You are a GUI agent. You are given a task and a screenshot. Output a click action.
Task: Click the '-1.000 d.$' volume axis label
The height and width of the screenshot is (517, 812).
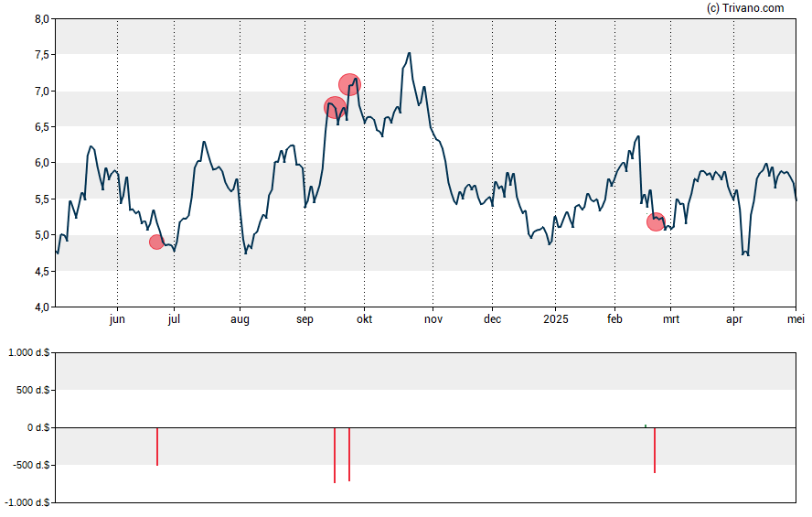pyautogui.click(x=27, y=502)
